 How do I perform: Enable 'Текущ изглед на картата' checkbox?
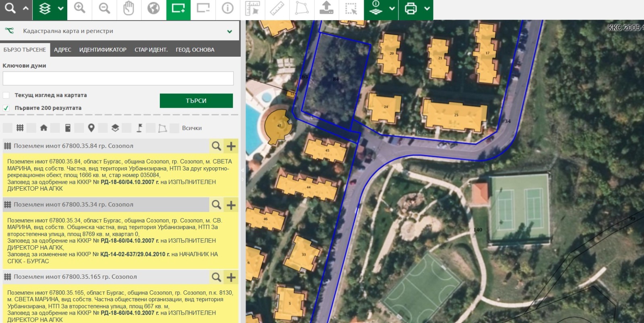[x=6, y=95]
